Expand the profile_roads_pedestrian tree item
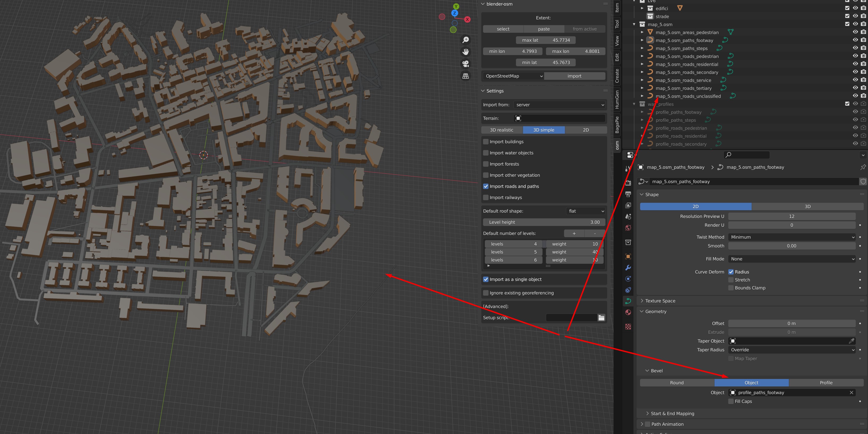Image resolution: width=868 pixels, height=434 pixels. coord(642,128)
